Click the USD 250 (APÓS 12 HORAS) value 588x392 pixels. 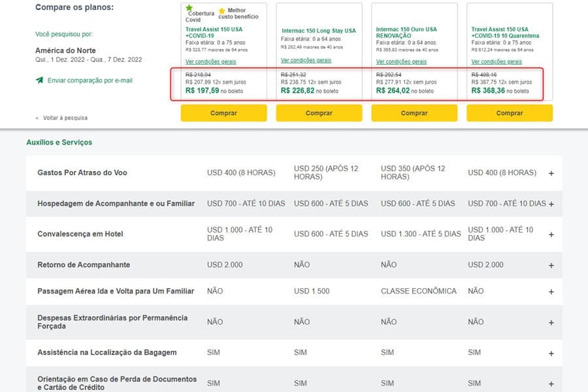point(326,172)
